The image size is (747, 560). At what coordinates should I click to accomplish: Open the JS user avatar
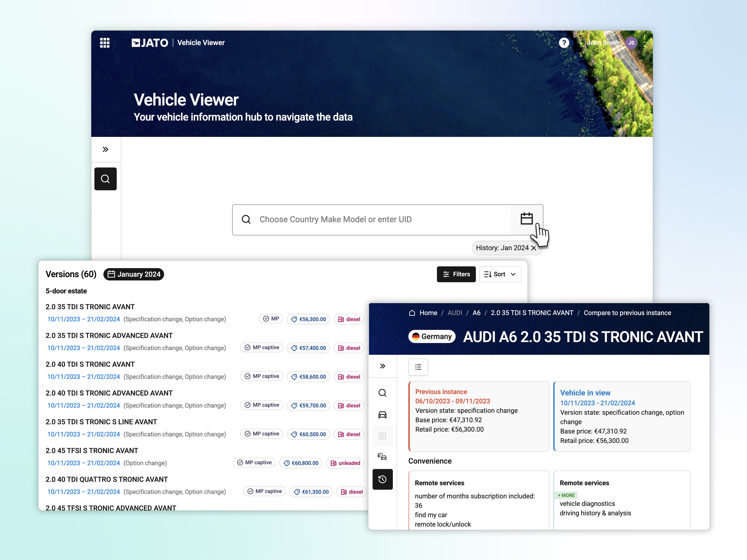[x=631, y=43]
